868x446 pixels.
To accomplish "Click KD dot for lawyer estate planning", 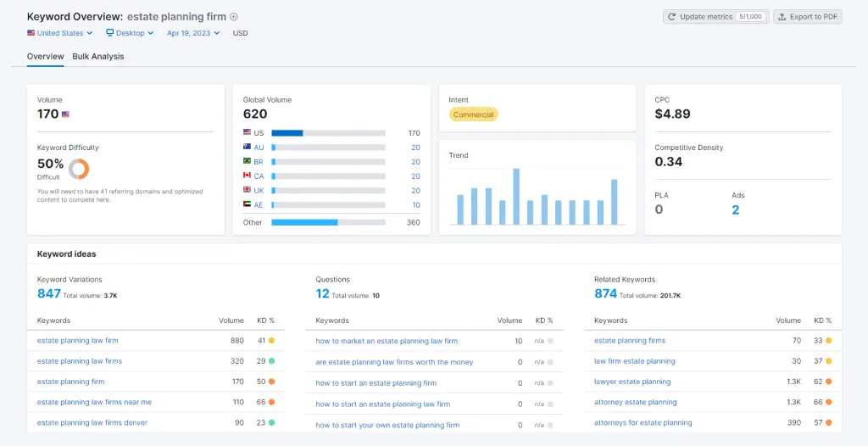I will [x=829, y=382].
